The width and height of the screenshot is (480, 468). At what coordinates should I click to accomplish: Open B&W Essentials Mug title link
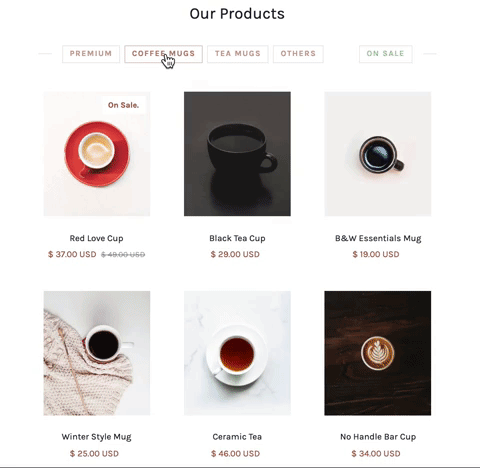point(378,238)
